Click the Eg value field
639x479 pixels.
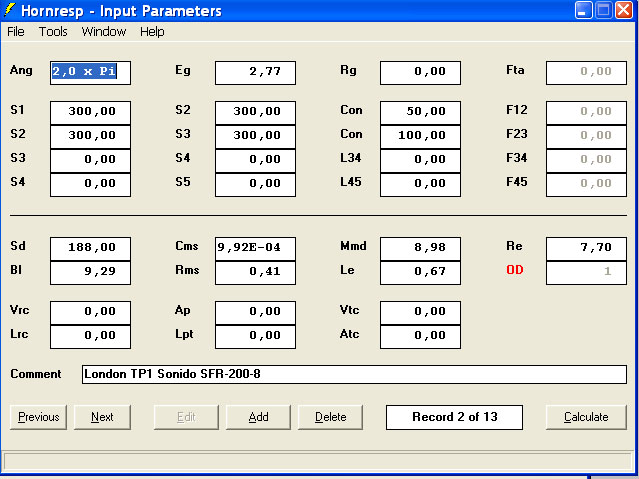click(255, 72)
